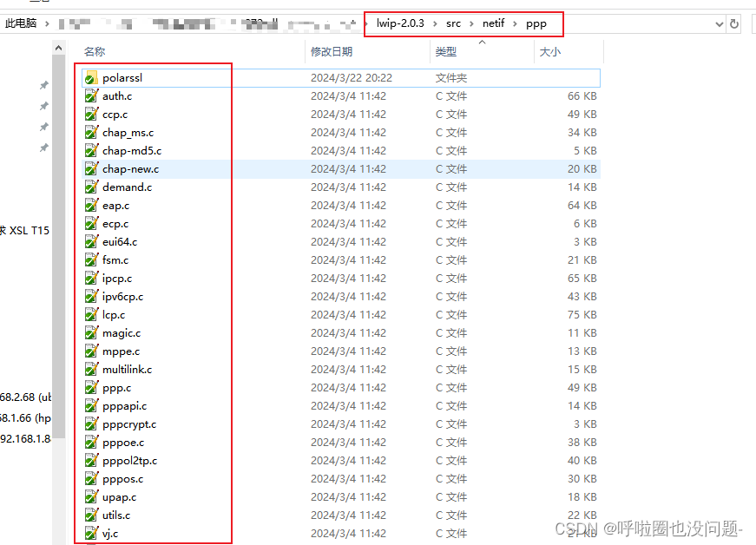756x545 pixels.
Task: Sort files by the 名称 column
Action: pyautogui.click(x=95, y=51)
